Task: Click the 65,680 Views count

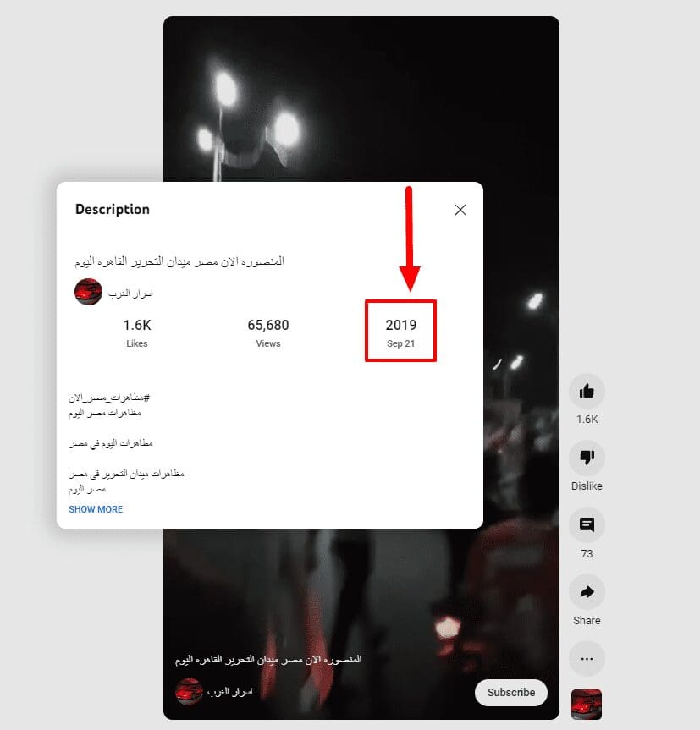Action: coord(267,332)
